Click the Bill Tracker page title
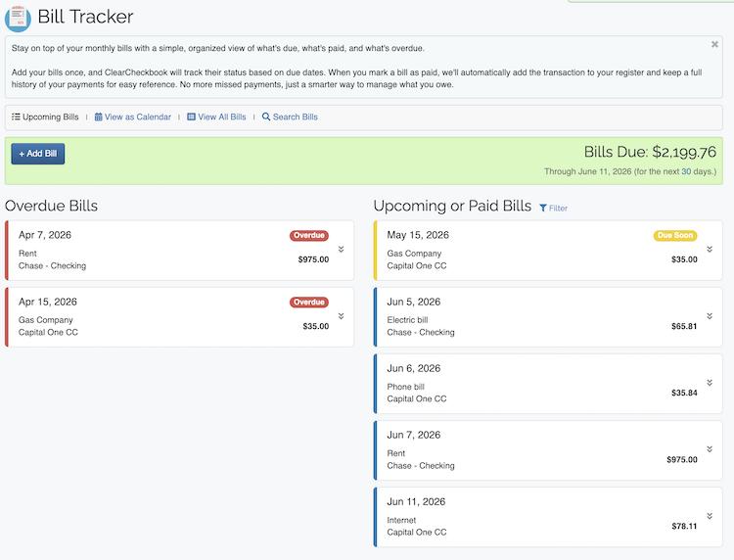The image size is (734, 560). point(85,17)
